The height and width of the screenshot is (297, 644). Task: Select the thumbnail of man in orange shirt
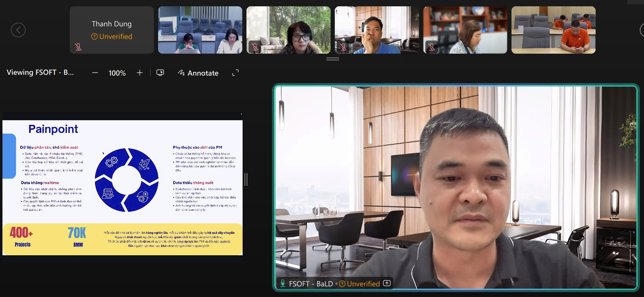553,30
